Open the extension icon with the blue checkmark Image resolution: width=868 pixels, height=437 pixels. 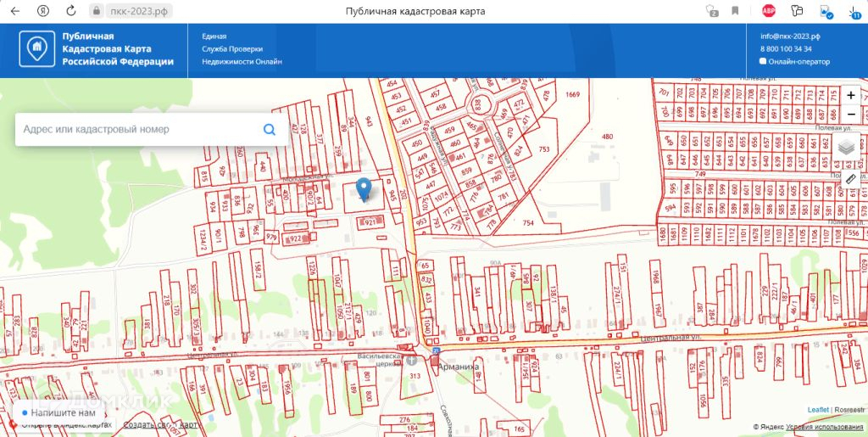pyautogui.click(x=826, y=12)
